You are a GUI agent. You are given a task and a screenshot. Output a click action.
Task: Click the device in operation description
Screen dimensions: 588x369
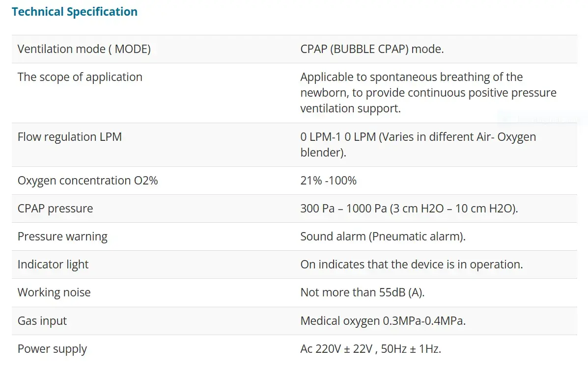(x=411, y=264)
